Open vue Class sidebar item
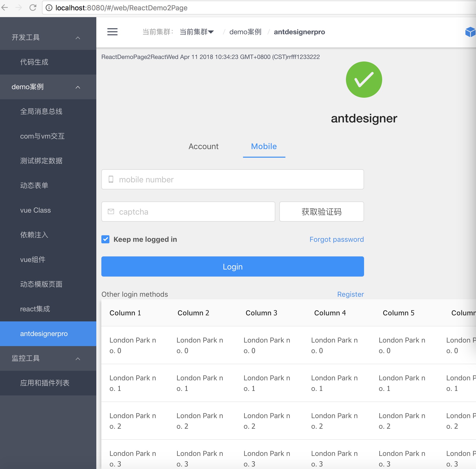 coord(48,210)
